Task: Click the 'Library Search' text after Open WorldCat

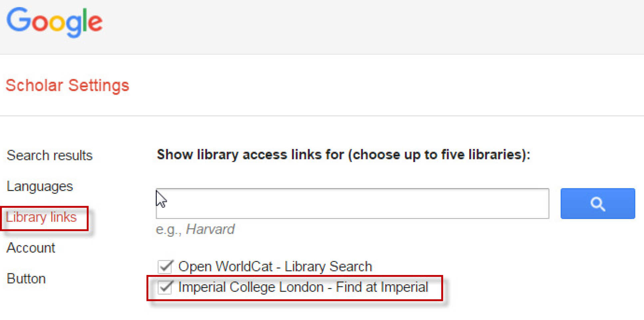Action: pos(328,267)
